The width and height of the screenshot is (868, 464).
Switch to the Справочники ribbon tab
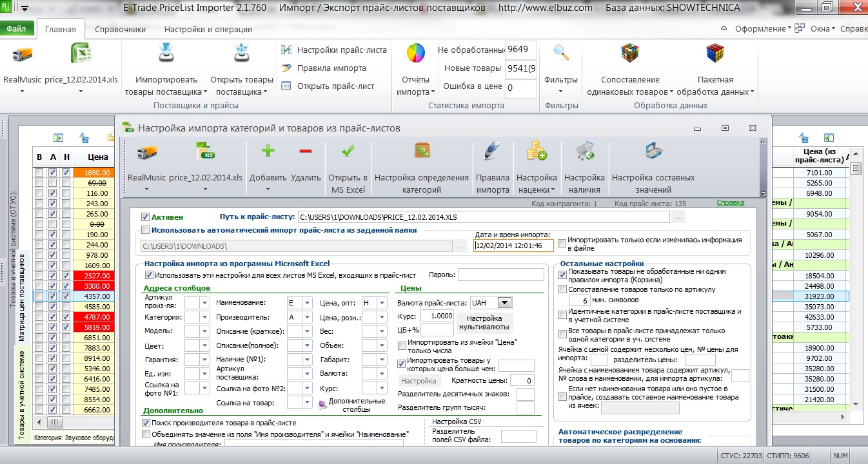[x=120, y=29]
